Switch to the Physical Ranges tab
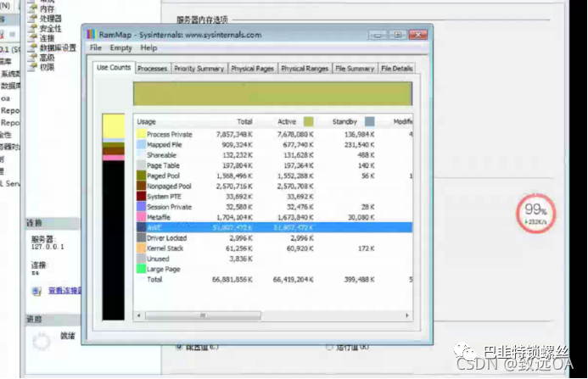The image size is (588, 379). (305, 69)
